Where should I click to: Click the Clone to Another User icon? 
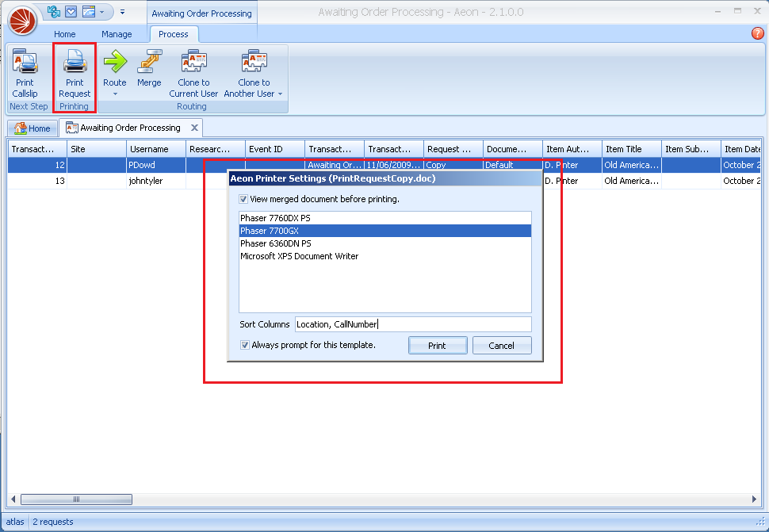point(253,63)
